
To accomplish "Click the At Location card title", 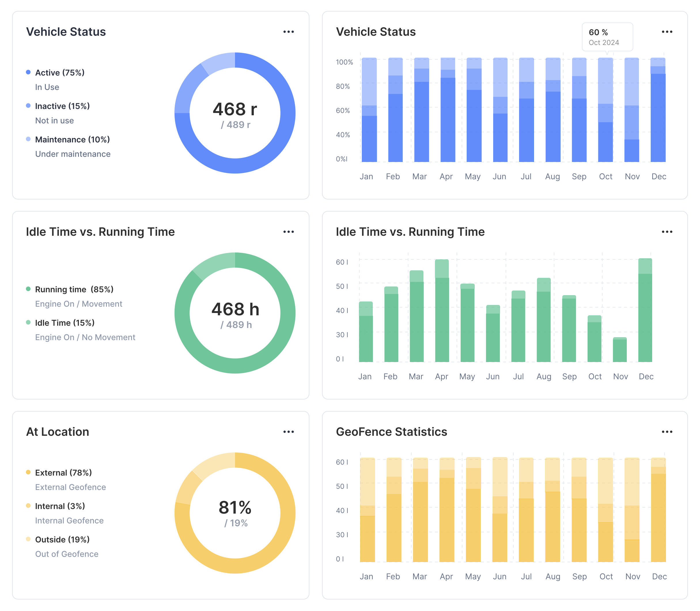I will coord(58,432).
